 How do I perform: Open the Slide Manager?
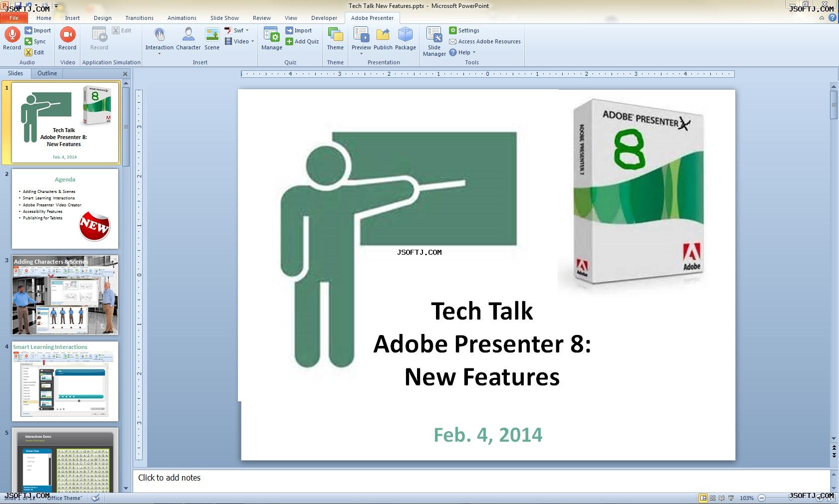(x=434, y=41)
